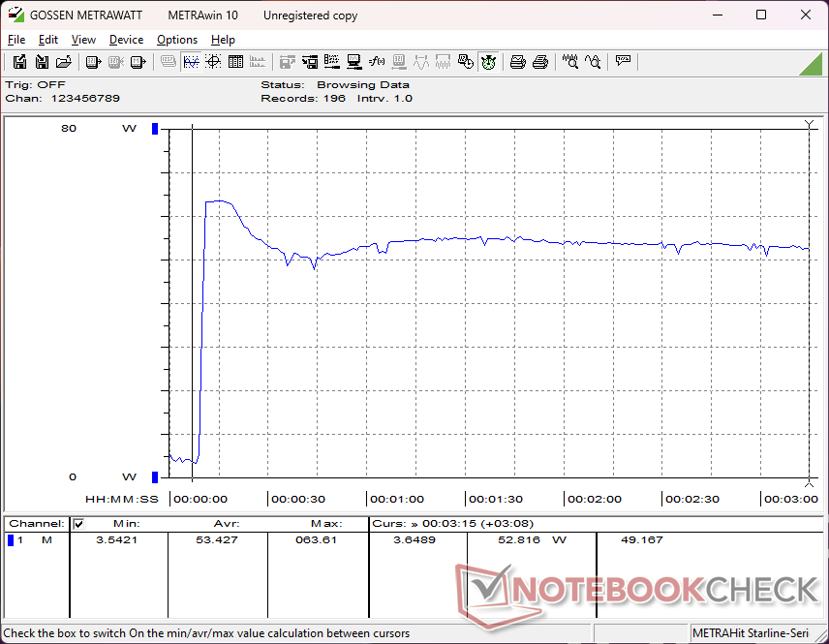Image resolution: width=829 pixels, height=644 pixels.
Task: Click the grayed stop-meter-transfer icon
Action: [x=116, y=62]
